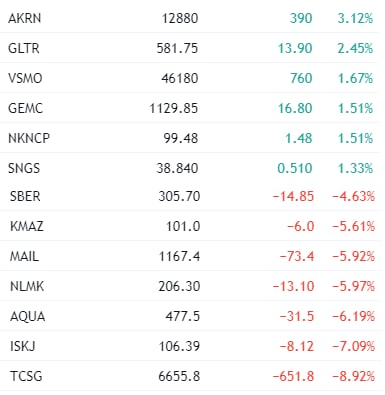
Task: Click AKRN percent change 3.12%
Action: (x=355, y=18)
